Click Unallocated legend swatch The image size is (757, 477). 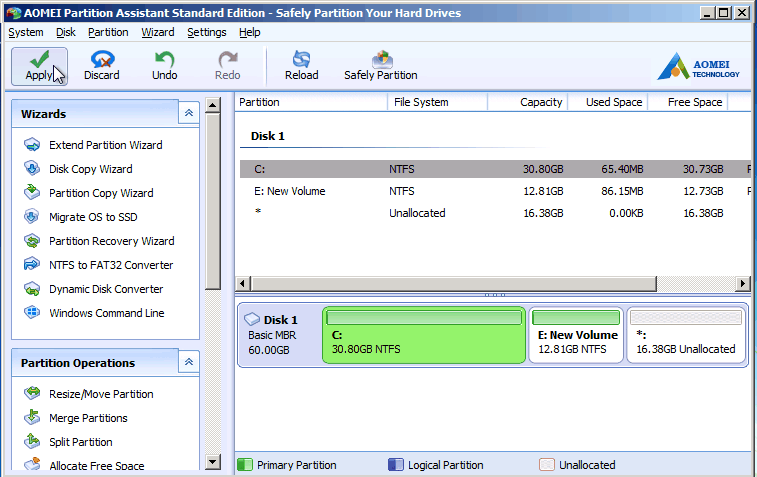547,465
